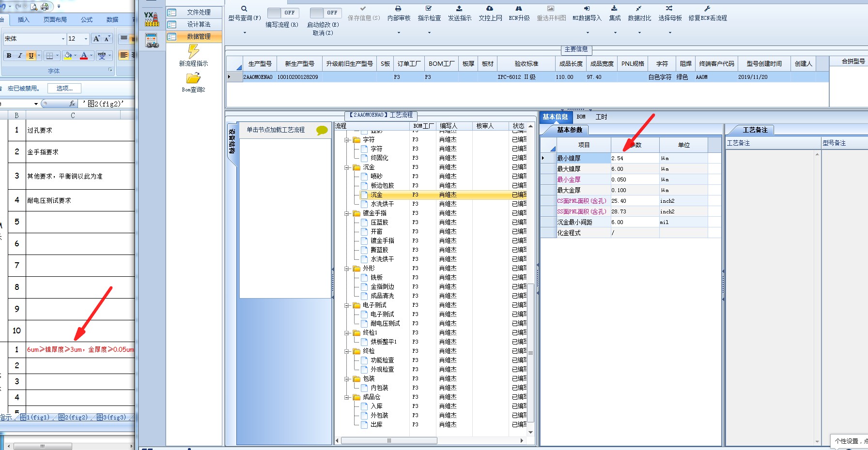Click 集成 download icon

click(x=614, y=9)
